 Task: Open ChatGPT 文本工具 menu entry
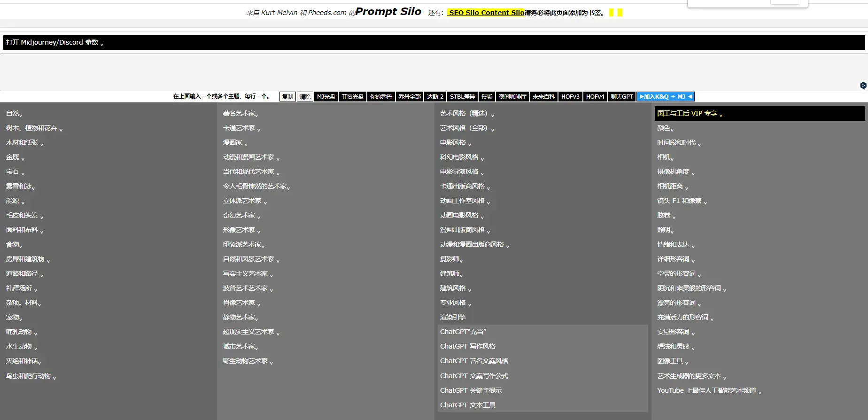(467, 405)
